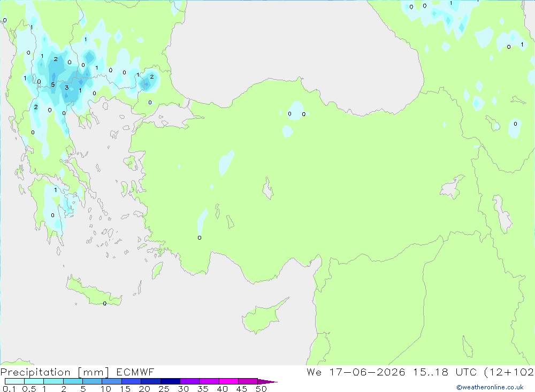Screen dimensions: 535x392
Task: Click legend swatch between 0.1 and 0.5
Action: pos(14,381)
